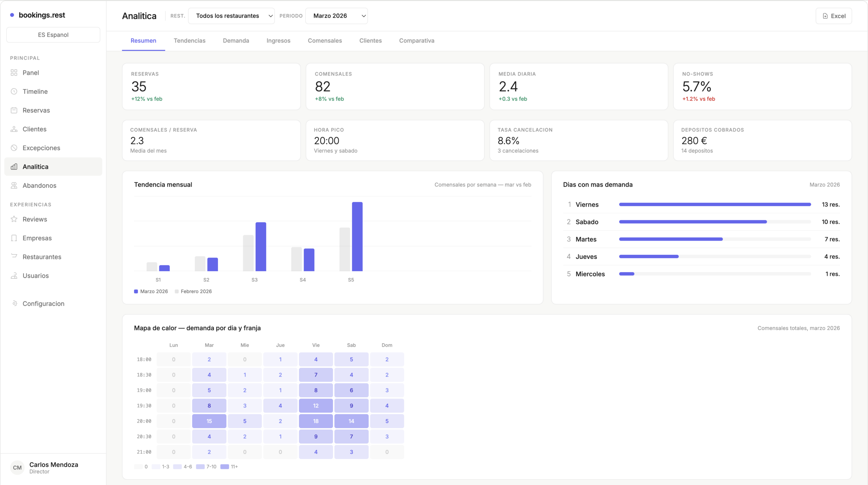
Task: Click the Empresas building icon
Action: click(14, 238)
